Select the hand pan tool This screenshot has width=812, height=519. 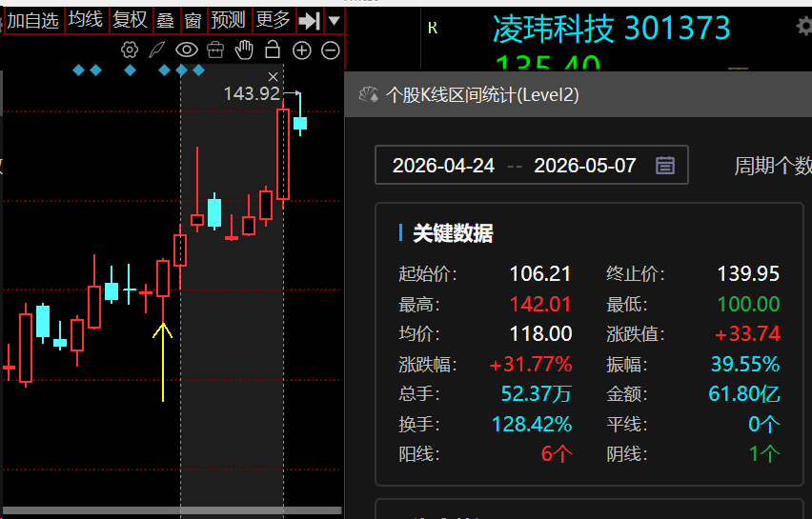click(x=244, y=50)
